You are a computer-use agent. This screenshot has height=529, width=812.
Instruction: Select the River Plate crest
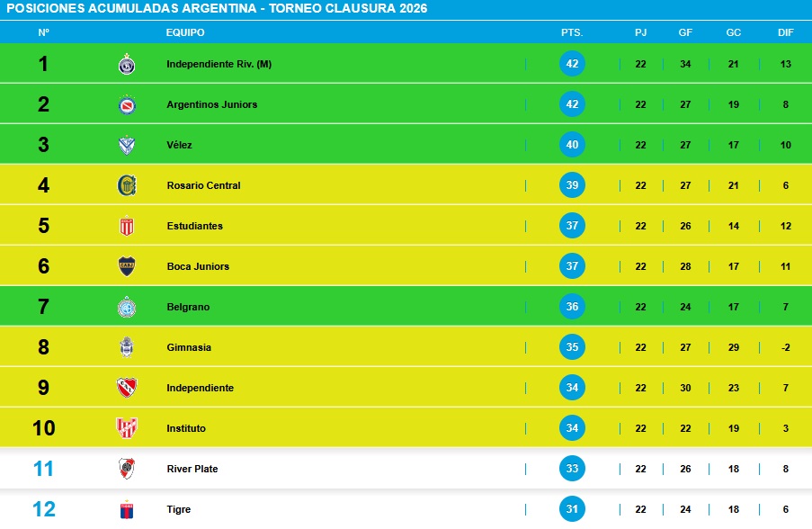pos(127,469)
